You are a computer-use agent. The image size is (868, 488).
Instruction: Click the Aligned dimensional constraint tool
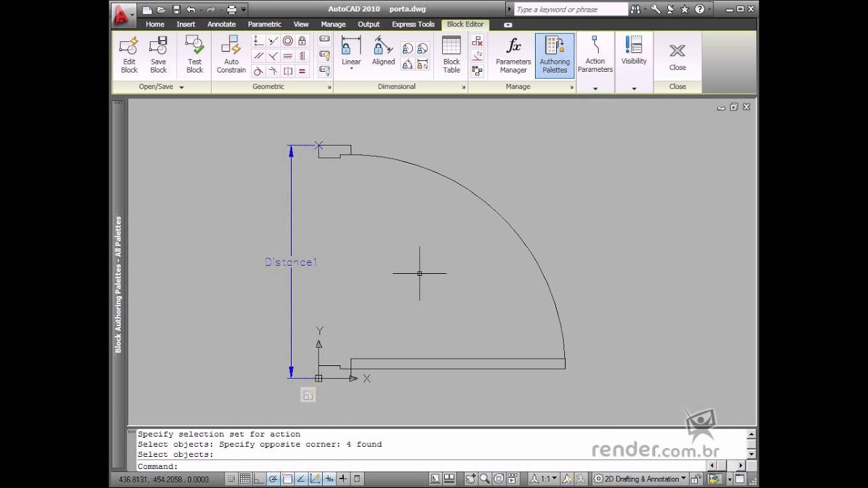[383, 52]
